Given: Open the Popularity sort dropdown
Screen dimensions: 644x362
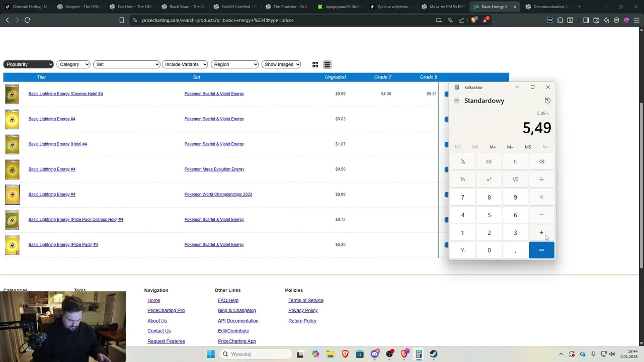Looking at the screenshot, I should pyautogui.click(x=28, y=64).
